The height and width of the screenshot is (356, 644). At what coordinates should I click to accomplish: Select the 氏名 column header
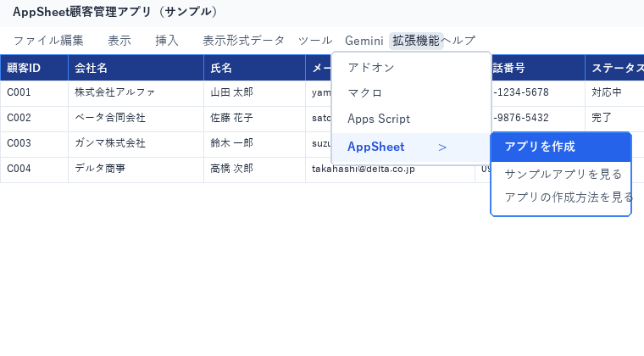[255, 68]
